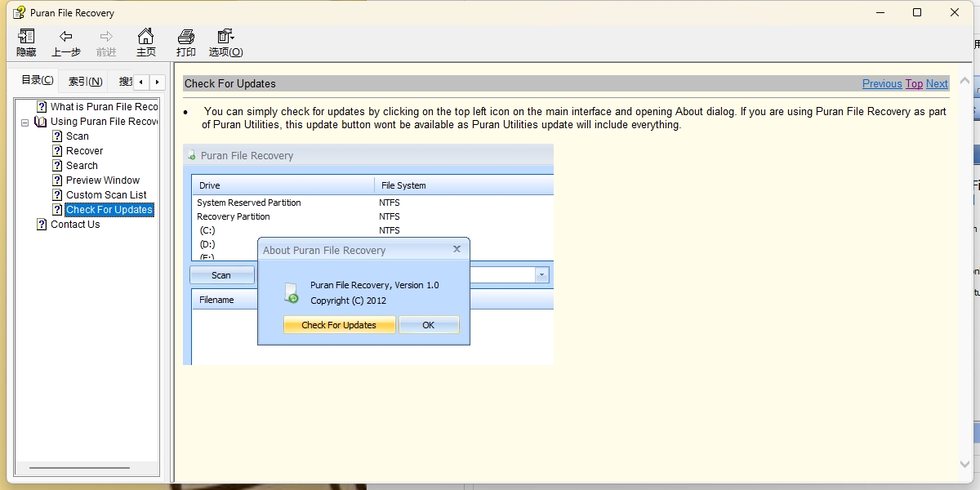Open the Preview Window topic
The width and height of the screenshot is (980, 490).
103,180
